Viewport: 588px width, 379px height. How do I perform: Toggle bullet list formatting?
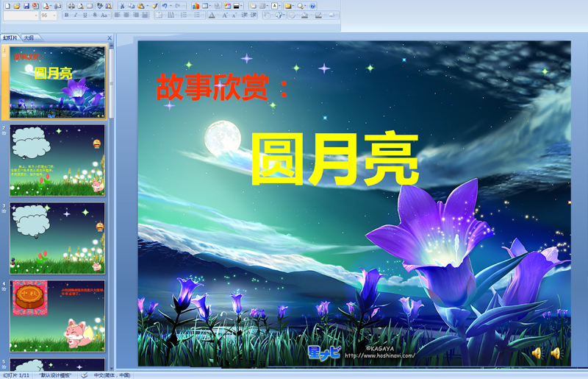(197, 15)
